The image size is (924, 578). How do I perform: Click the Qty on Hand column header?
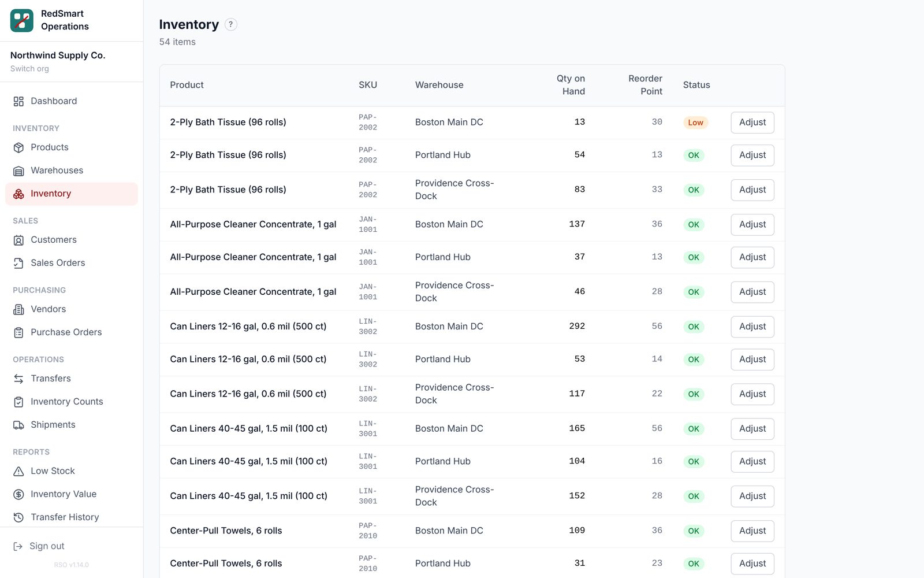[571, 85]
